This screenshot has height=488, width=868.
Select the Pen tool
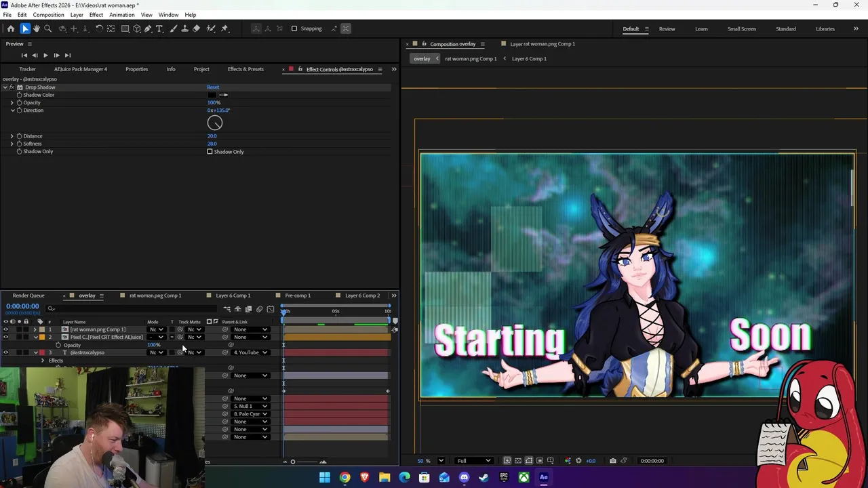tap(148, 28)
